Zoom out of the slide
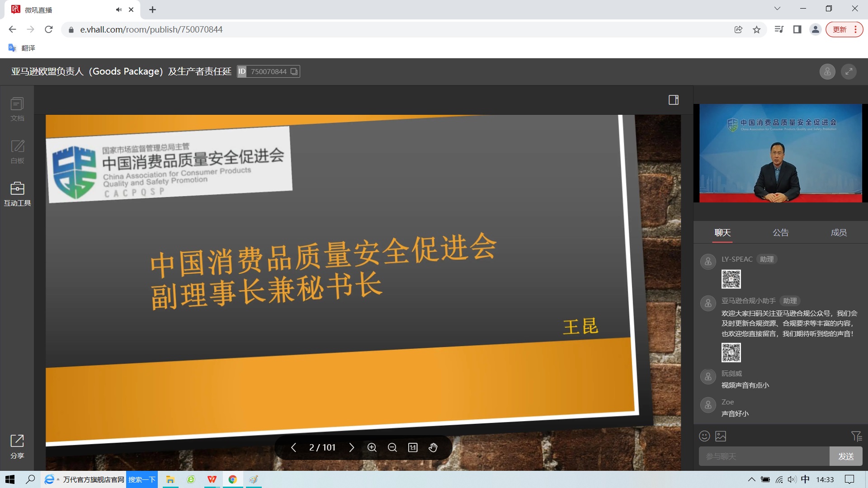Screen dimensions: 868x488 click(x=392, y=447)
